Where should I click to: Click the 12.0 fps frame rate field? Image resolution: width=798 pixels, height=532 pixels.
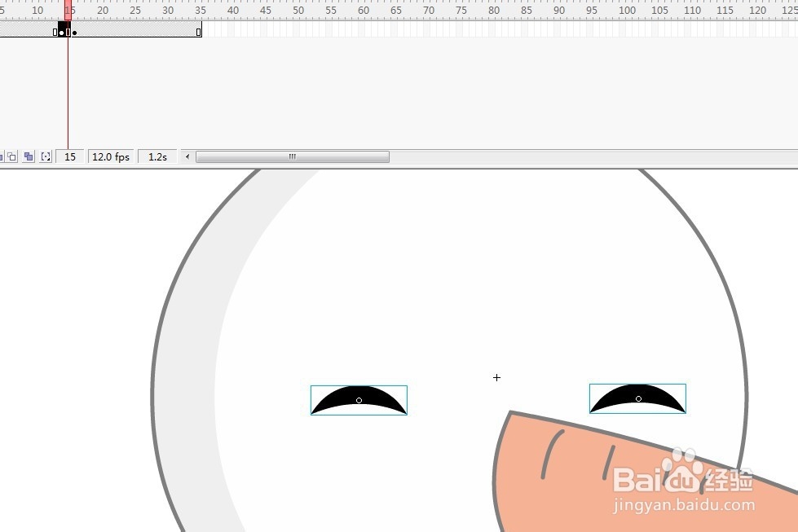(x=111, y=156)
